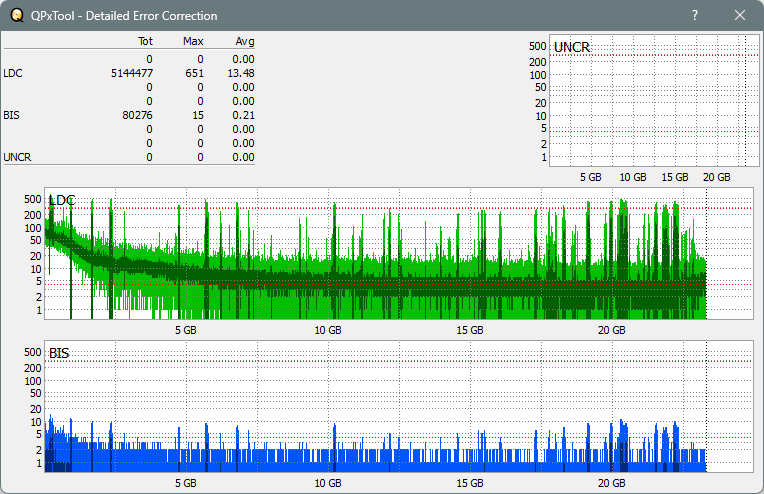This screenshot has width=764, height=494.
Task: Click the UNCR row label in table
Action: pyautogui.click(x=16, y=157)
